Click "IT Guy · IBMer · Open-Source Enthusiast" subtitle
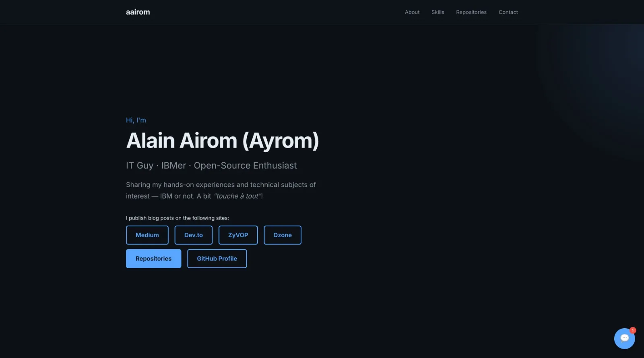644x358 pixels. [x=211, y=166]
